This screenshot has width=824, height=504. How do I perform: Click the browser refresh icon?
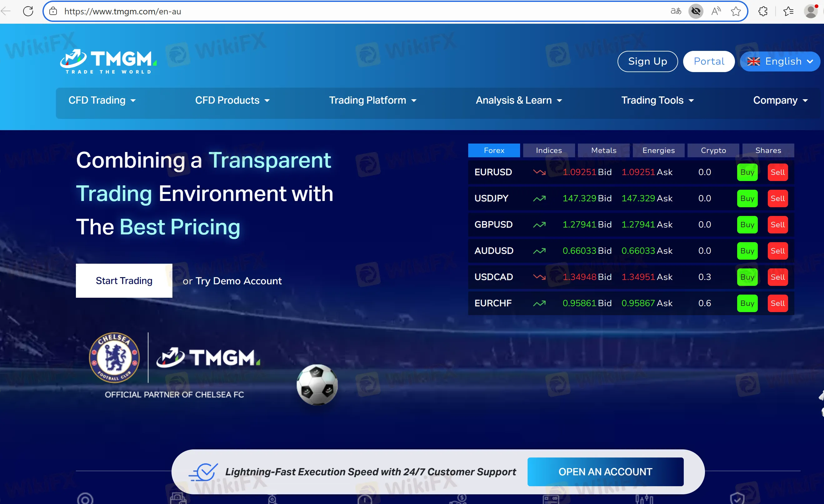pos(28,11)
